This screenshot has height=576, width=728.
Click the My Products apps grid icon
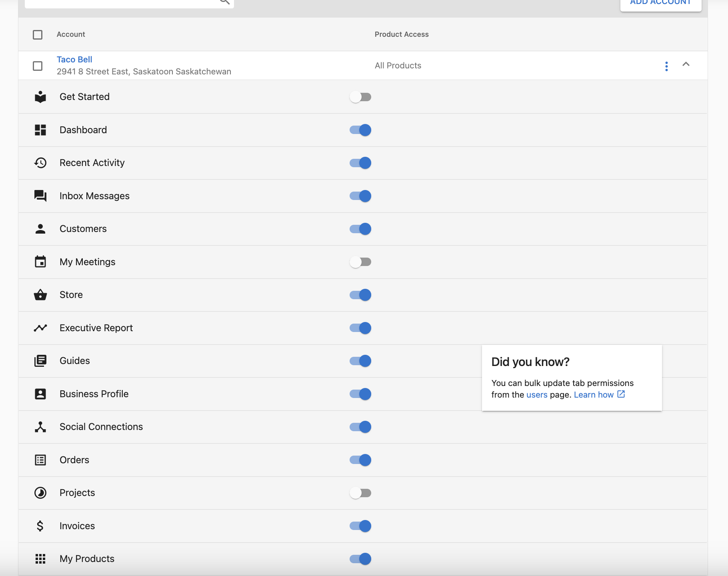(40, 559)
